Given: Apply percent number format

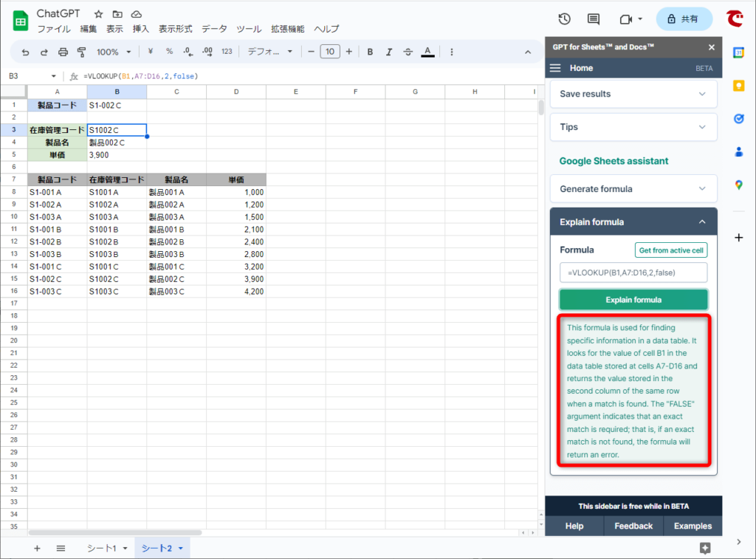Looking at the screenshot, I should tap(169, 52).
